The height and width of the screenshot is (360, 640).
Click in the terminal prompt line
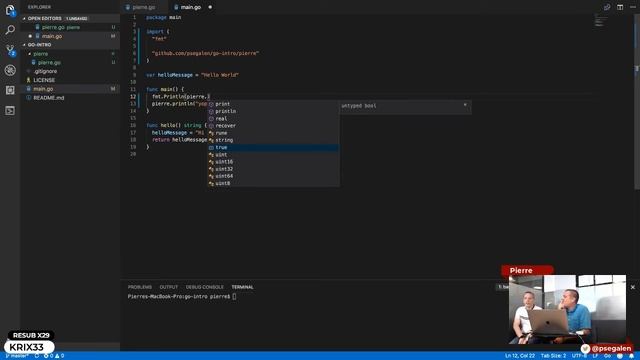(x=182, y=297)
